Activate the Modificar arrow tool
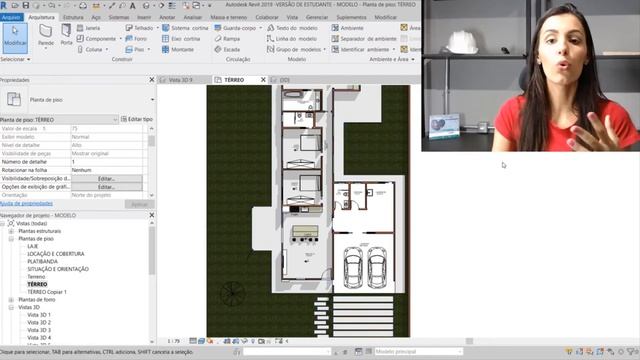640x360 pixels. coord(15,38)
